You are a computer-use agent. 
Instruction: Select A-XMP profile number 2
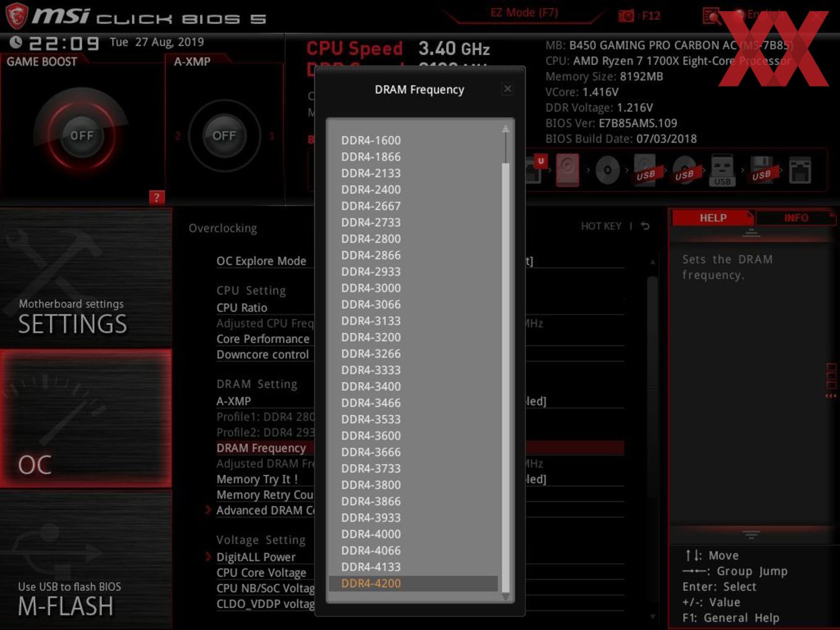point(178,136)
